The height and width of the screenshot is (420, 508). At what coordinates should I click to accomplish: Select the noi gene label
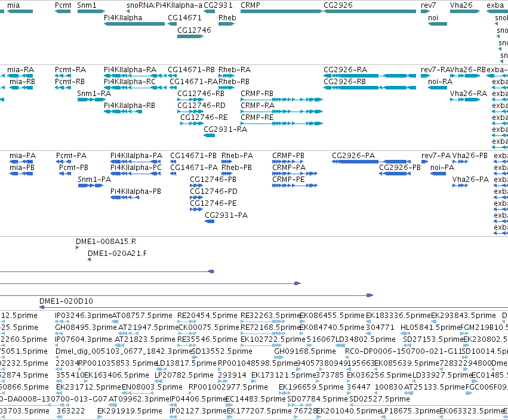(x=433, y=17)
